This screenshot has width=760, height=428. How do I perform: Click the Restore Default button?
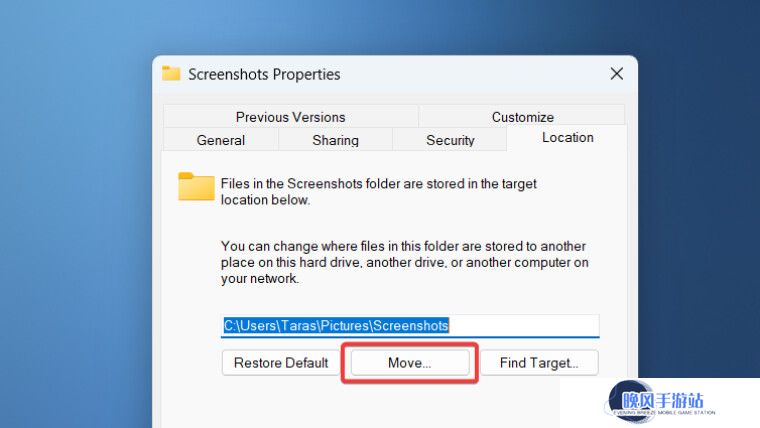pos(281,363)
